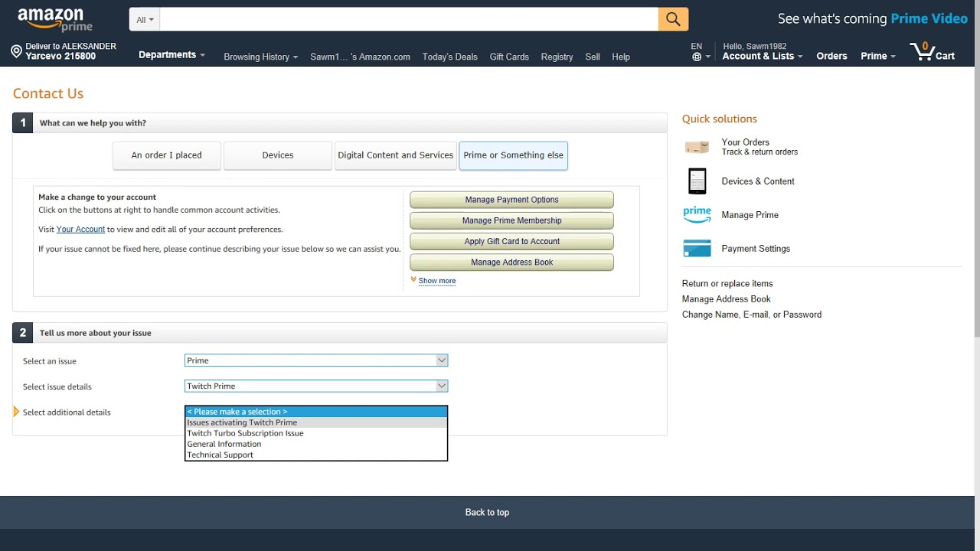Click Return or replace items link

[x=727, y=284]
